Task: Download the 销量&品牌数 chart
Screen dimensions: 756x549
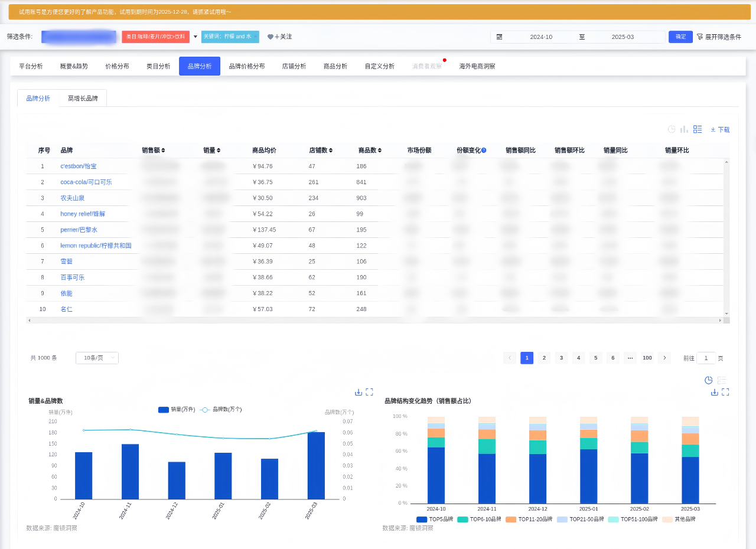Action: [x=359, y=392]
